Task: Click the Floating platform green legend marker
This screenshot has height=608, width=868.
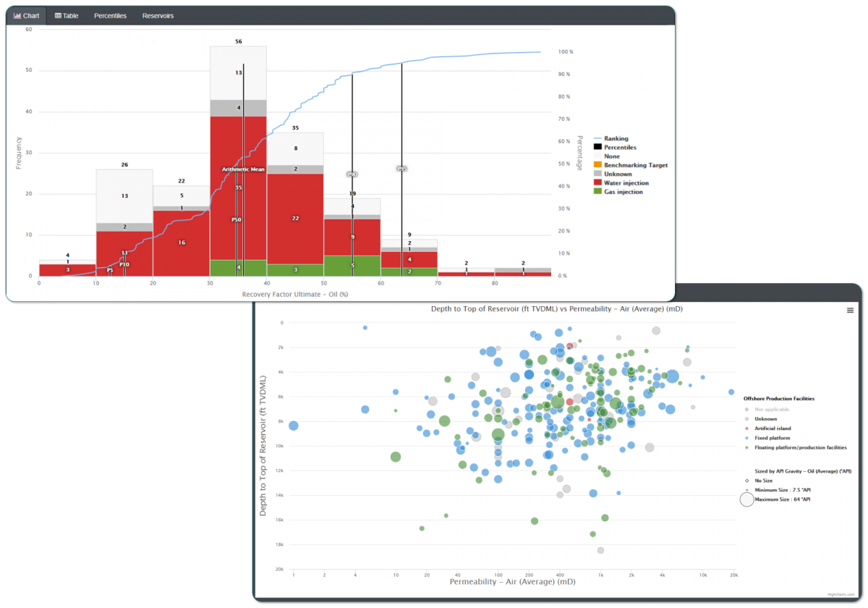Action: coord(746,448)
